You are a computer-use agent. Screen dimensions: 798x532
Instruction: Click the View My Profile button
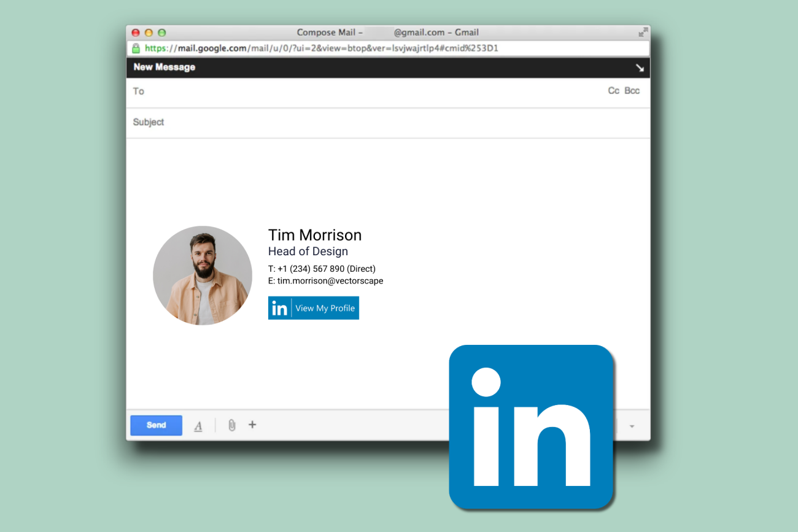[325, 308]
